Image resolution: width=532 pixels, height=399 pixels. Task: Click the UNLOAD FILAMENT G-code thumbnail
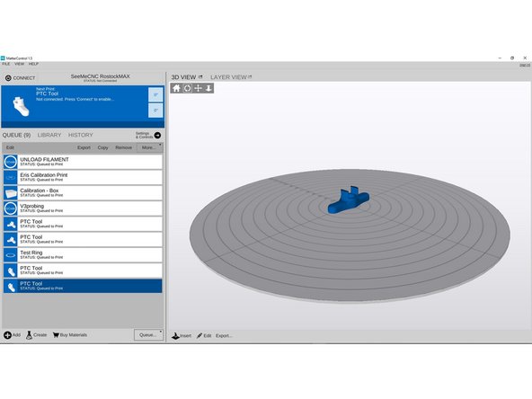tap(11, 162)
